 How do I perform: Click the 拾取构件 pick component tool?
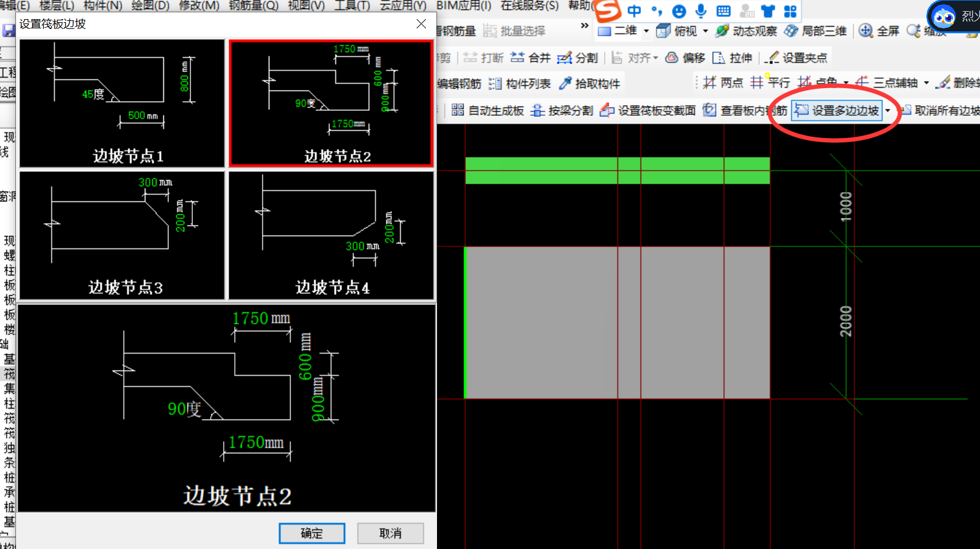click(589, 83)
